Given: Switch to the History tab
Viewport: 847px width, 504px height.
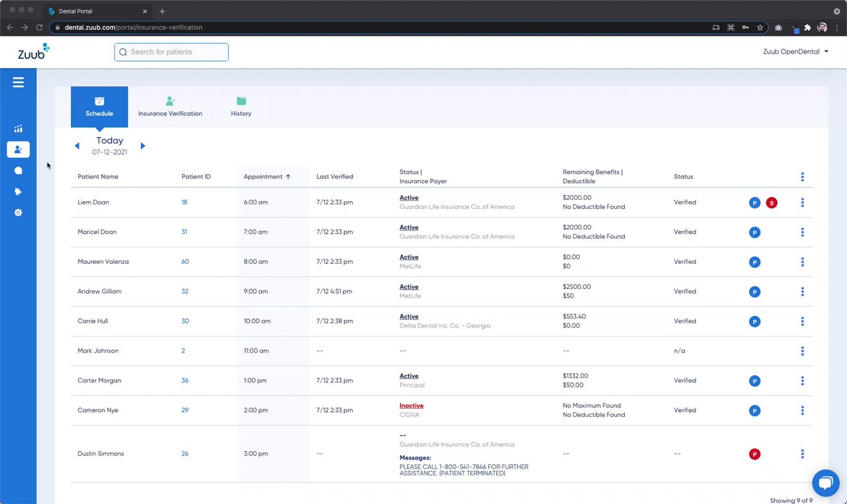Looking at the screenshot, I should pos(241,107).
